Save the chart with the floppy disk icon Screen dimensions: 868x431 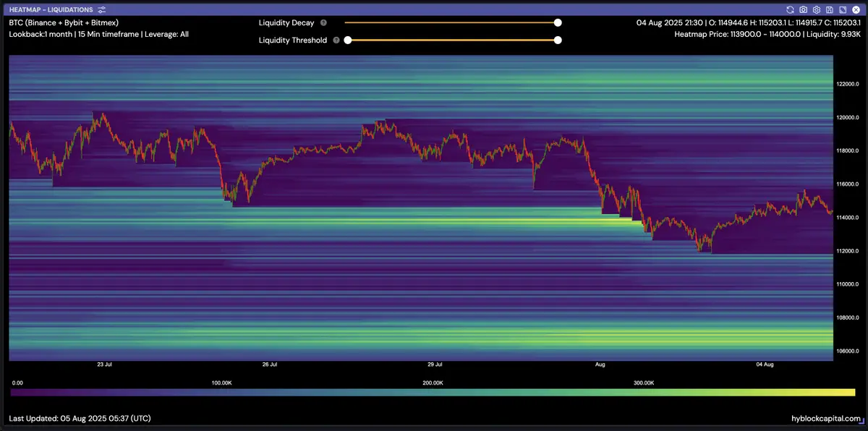click(830, 10)
